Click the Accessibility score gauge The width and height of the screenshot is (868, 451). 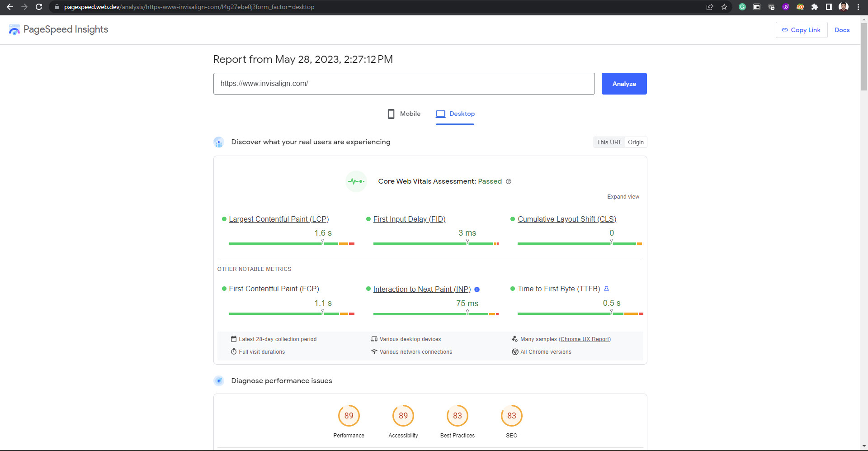click(x=403, y=416)
